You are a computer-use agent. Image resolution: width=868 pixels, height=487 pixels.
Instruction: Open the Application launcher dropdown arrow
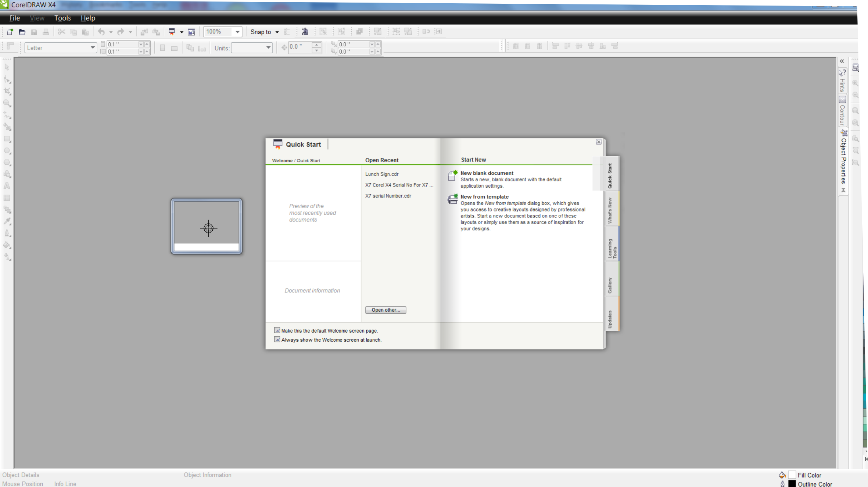tap(182, 32)
